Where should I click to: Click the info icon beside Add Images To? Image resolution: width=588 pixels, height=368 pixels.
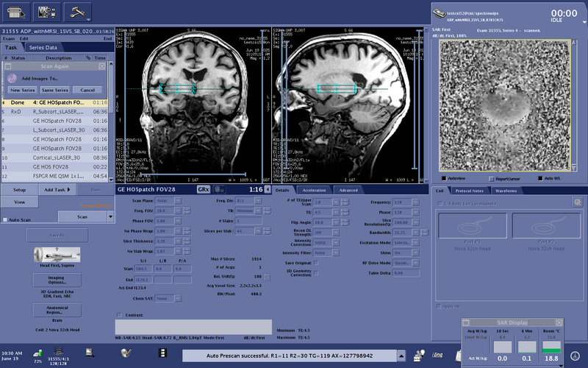click(12, 78)
